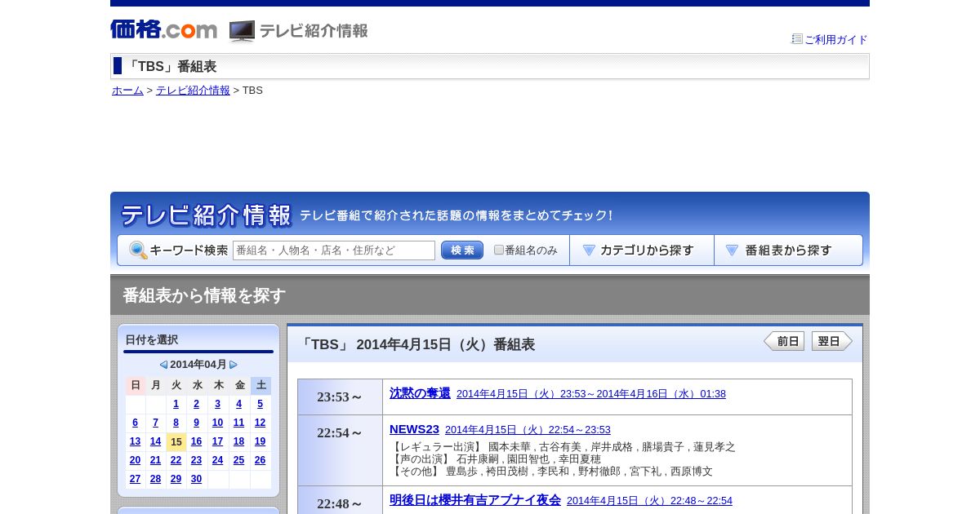Click the 23:53～ time cell
Screen dimensions: 980x514
pos(340,397)
